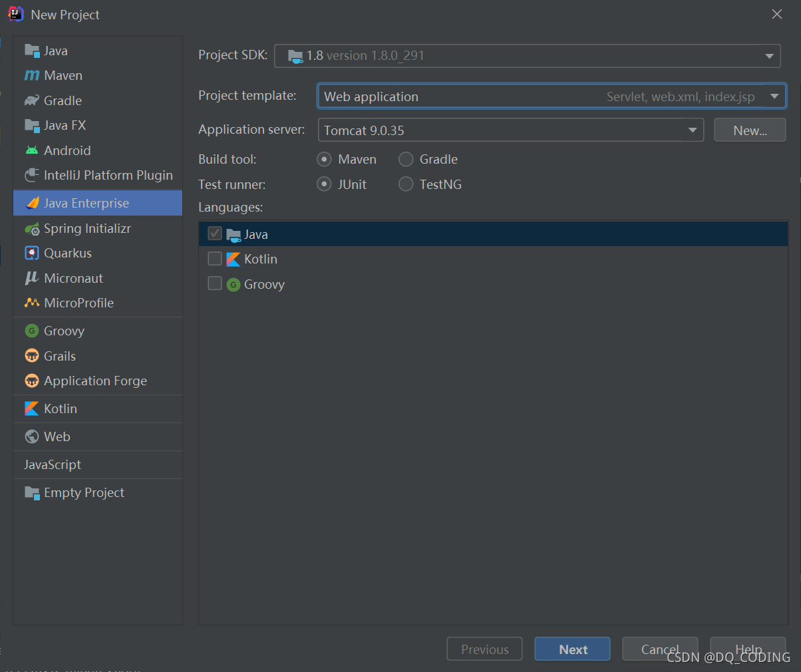Click the Maven 'm' icon

(32, 76)
